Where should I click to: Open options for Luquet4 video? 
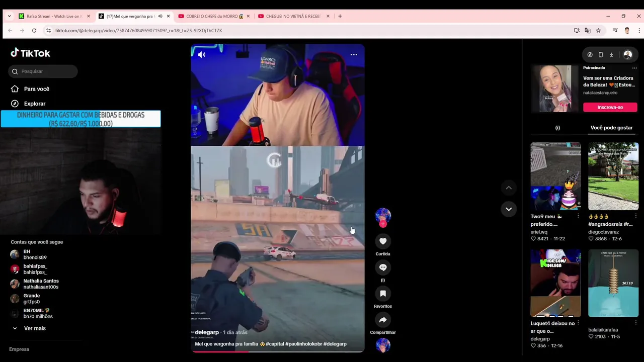click(578, 323)
